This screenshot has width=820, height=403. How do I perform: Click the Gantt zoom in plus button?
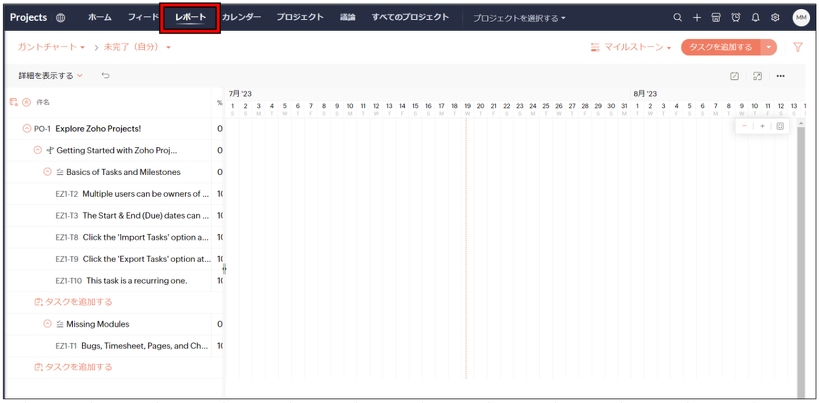[x=762, y=126]
